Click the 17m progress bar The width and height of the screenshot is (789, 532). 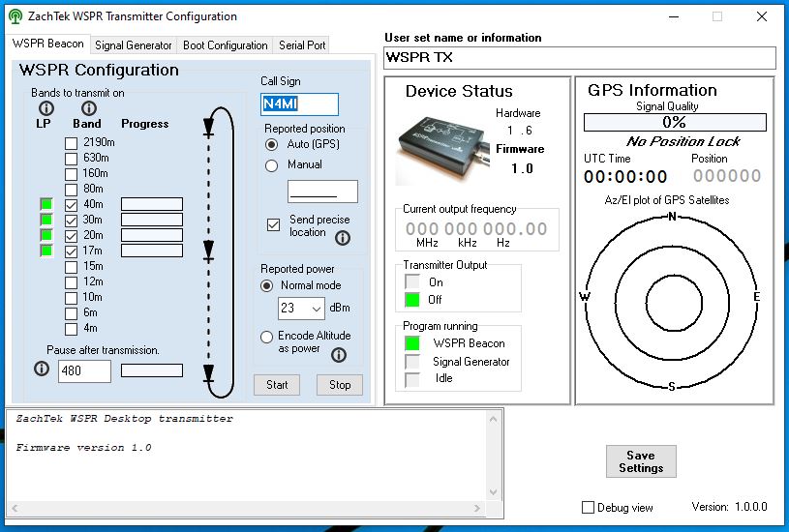(152, 251)
